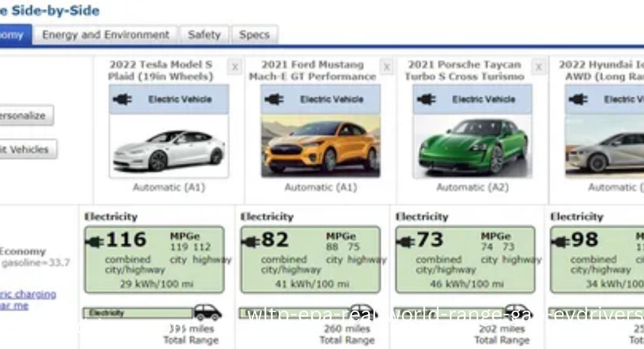This screenshot has height=349, width=644.
Task: Open the Safety tab
Action: 204,35
